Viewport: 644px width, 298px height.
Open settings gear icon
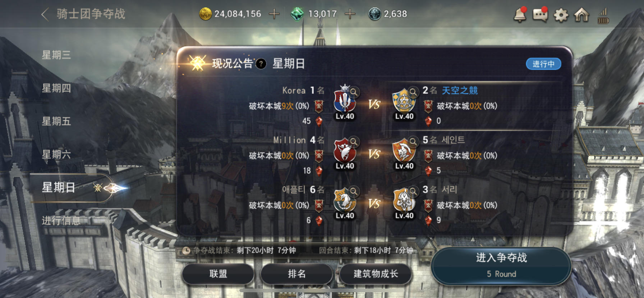tap(561, 15)
